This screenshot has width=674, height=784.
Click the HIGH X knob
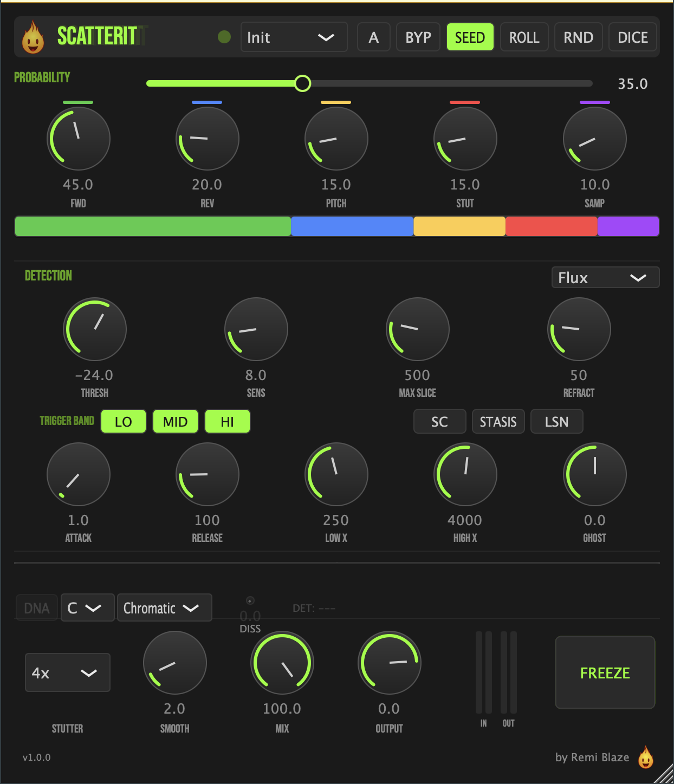click(x=465, y=474)
